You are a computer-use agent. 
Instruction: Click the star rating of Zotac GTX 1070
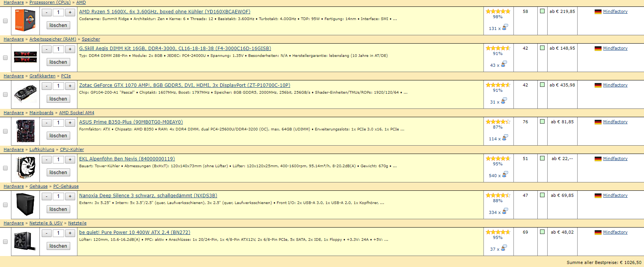498,85
